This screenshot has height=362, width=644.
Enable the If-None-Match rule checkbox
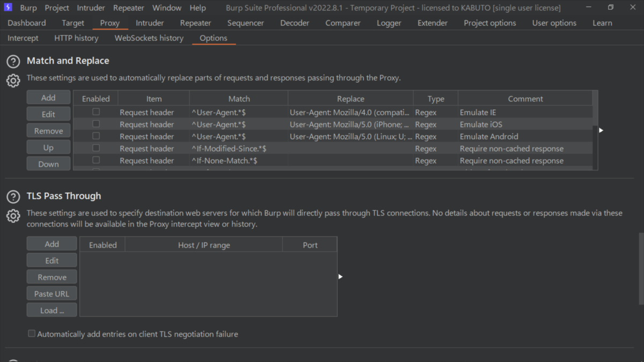pyautogui.click(x=96, y=160)
